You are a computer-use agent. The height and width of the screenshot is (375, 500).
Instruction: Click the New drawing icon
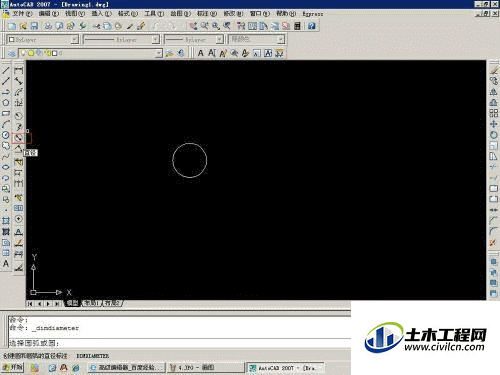click(x=12, y=26)
